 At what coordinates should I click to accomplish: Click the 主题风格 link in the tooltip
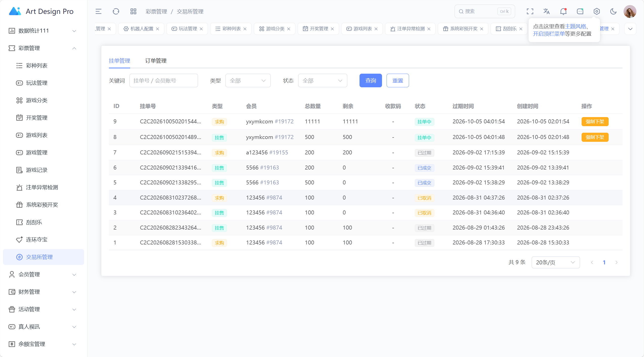(x=576, y=26)
